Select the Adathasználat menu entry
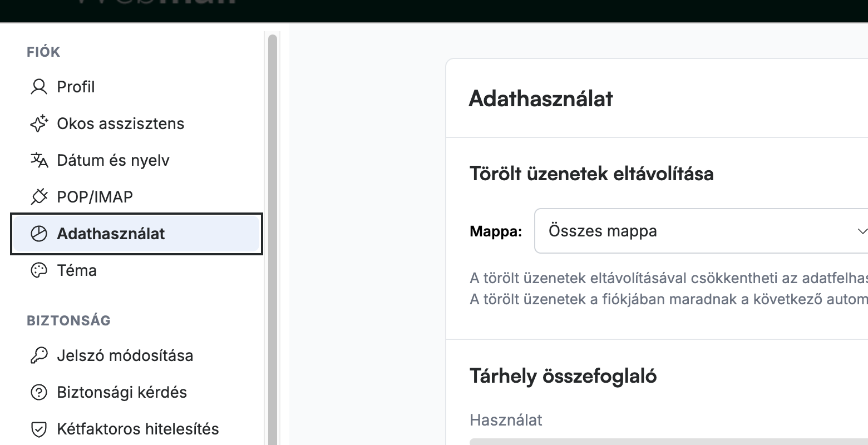The height and width of the screenshot is (445, 868). [x=136, y=234]
